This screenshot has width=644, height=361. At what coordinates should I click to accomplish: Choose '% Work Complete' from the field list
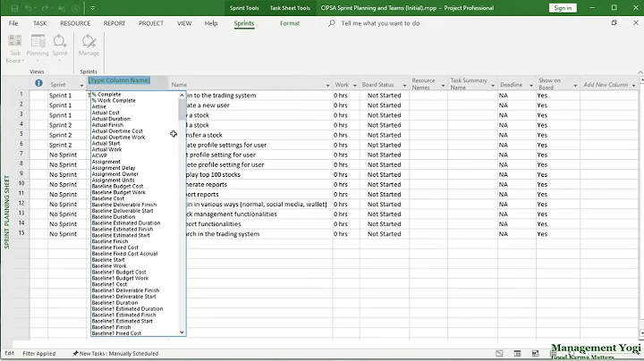coord(114,100)
